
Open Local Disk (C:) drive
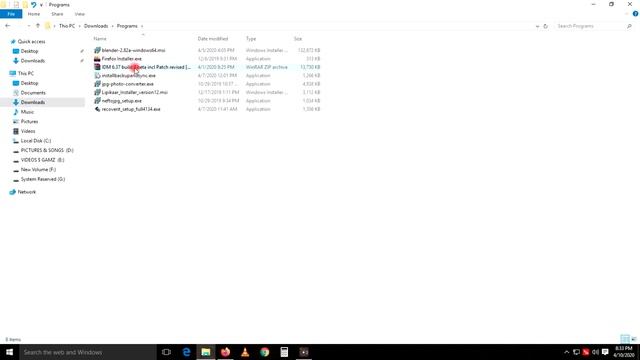36,141
